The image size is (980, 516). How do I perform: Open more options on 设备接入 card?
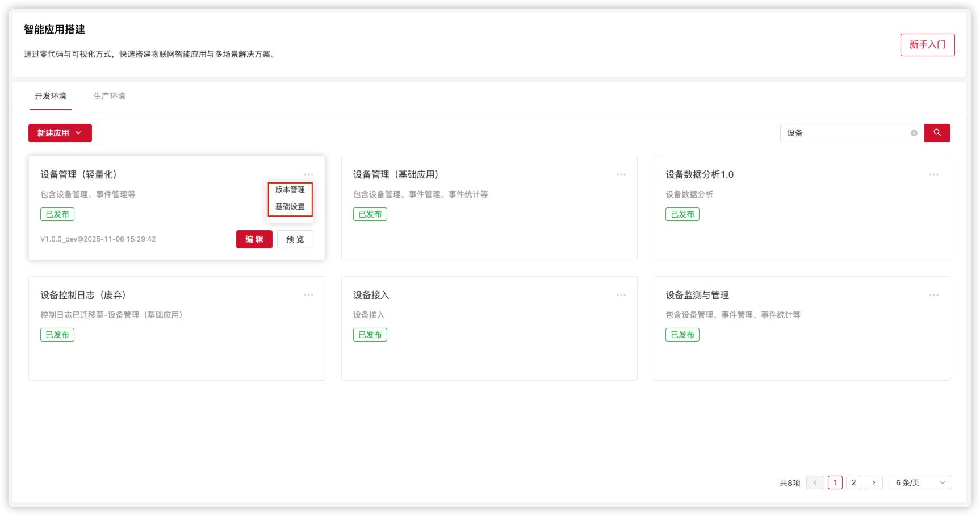coord(621,294)
